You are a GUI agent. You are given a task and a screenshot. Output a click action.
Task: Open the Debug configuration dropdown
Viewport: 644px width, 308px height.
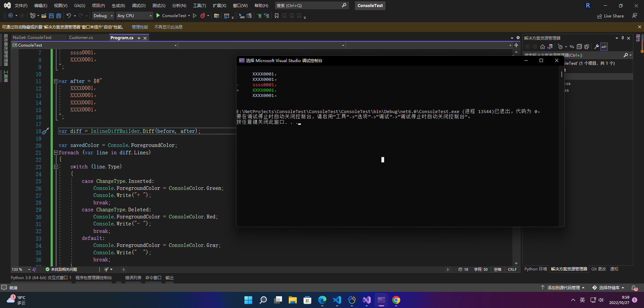(x=103, y=15)
